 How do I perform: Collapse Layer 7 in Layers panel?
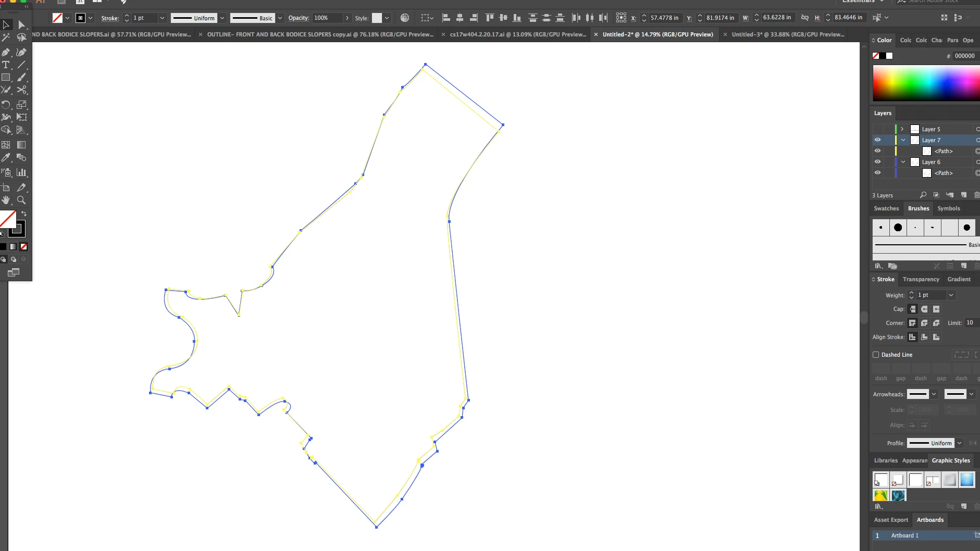click(x=903, y=140)
